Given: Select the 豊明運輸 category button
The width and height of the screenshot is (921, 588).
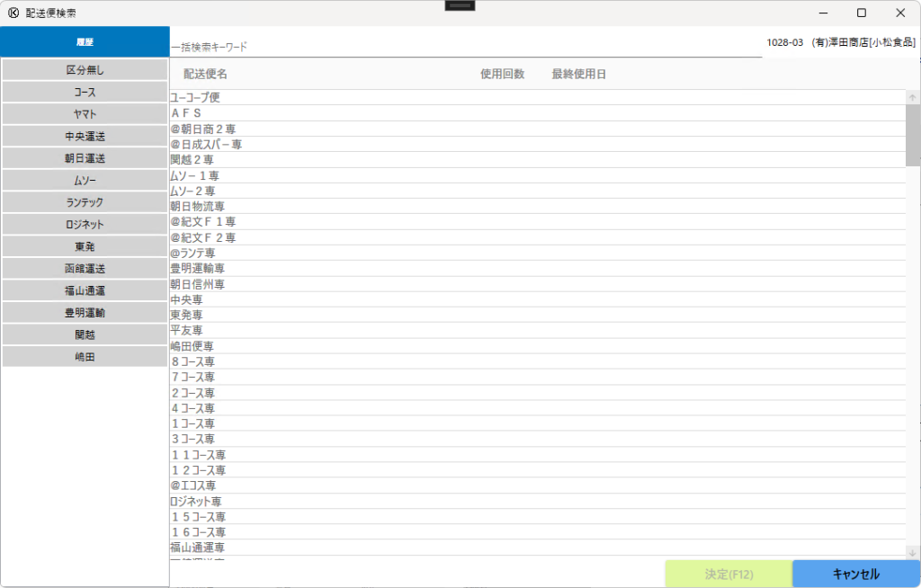Looking at the screenshot, I should pyautogui.click(x=85, y=313).
